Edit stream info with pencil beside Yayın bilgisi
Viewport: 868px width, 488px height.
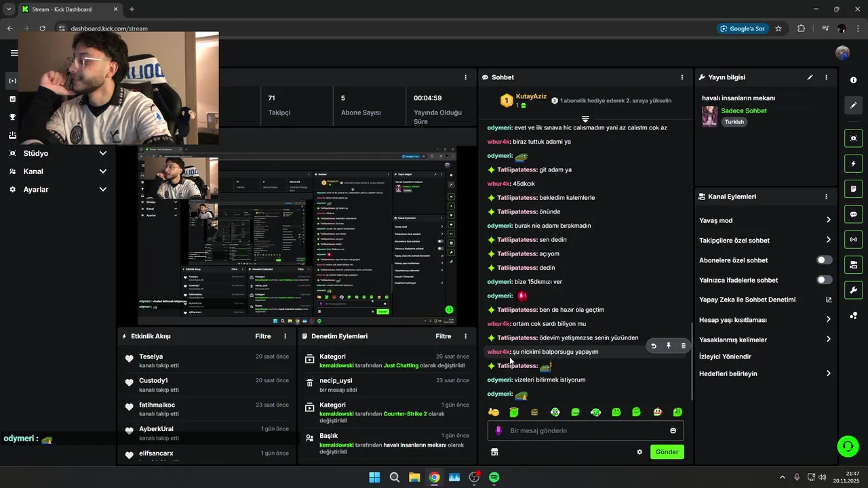coord(810,77)
